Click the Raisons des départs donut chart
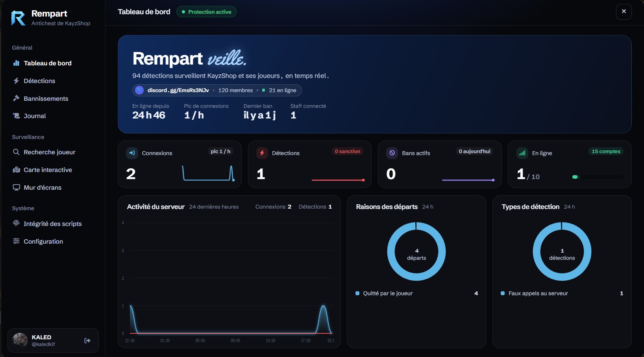The height and width of the screenshot is (357, 644). click(416, 251)
